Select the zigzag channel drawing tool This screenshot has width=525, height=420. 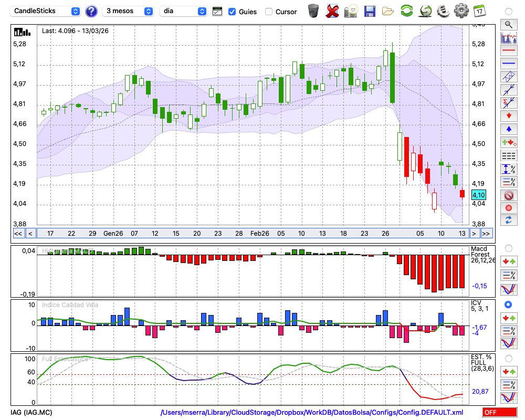(509, 77)
